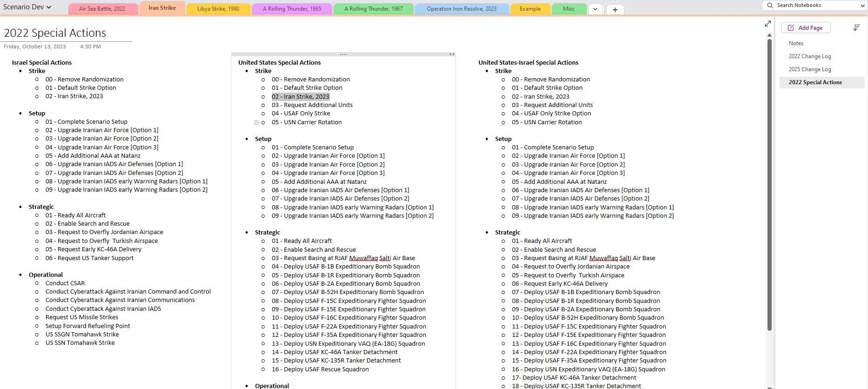Open the A Rolling Thunder, 1967 tab
The image size is (868, 389).
click(373, 9)
